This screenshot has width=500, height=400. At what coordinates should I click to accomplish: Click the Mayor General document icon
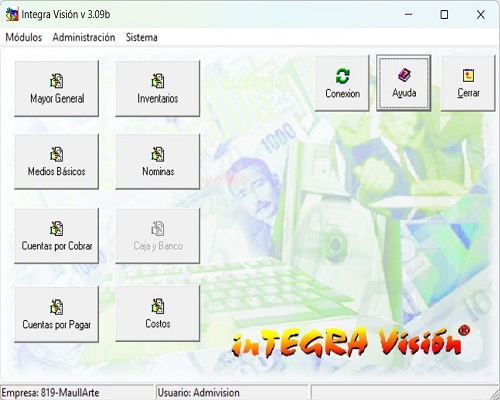click(57, 81)
